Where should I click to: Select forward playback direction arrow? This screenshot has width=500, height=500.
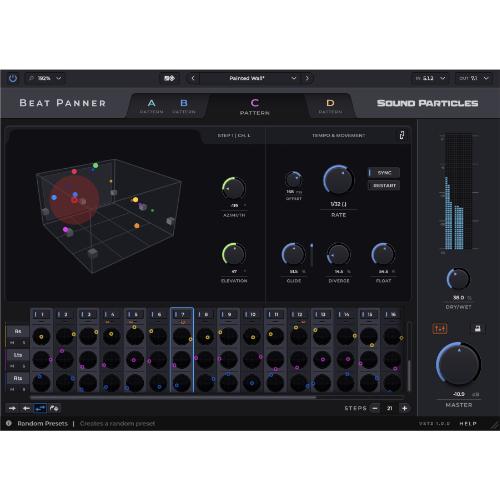click(x=12, y=408)
